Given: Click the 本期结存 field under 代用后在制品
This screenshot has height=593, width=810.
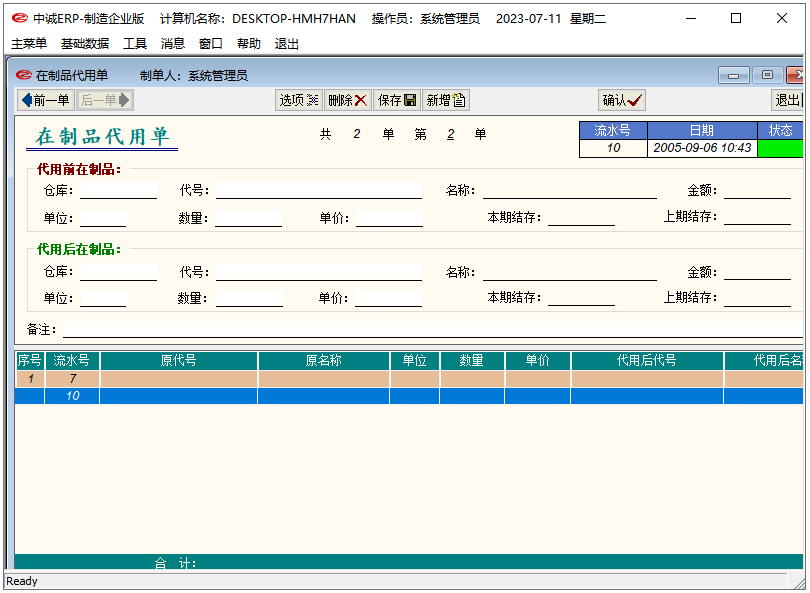Looking at the screenshot, I should [581, 298].
